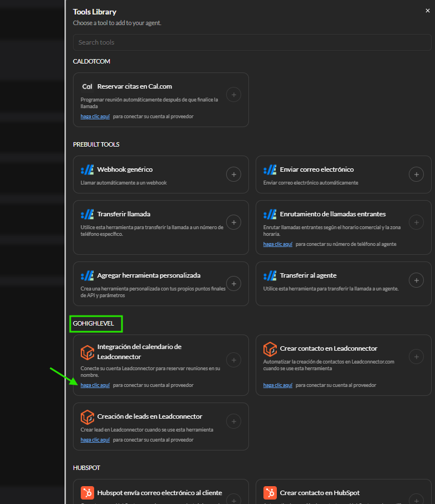Close the Tools Library panel
Viewport: 435px width, 504px height.
point(428,11)
